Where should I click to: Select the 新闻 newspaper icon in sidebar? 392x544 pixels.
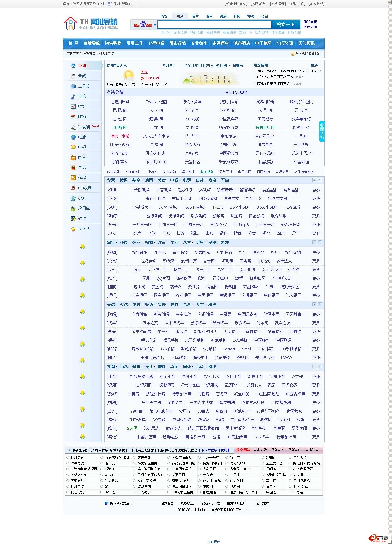point(73,76)
